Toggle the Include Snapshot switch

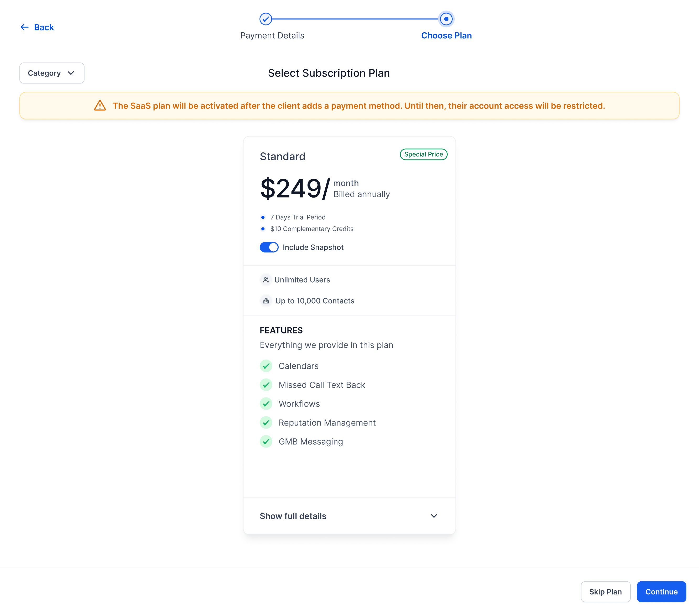[269, 247]
